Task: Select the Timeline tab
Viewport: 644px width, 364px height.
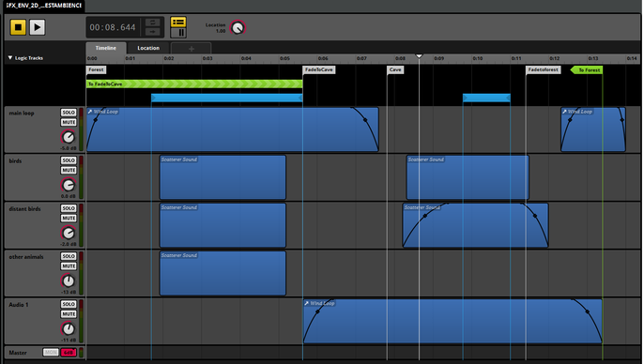Action: [x=106, y=48]
